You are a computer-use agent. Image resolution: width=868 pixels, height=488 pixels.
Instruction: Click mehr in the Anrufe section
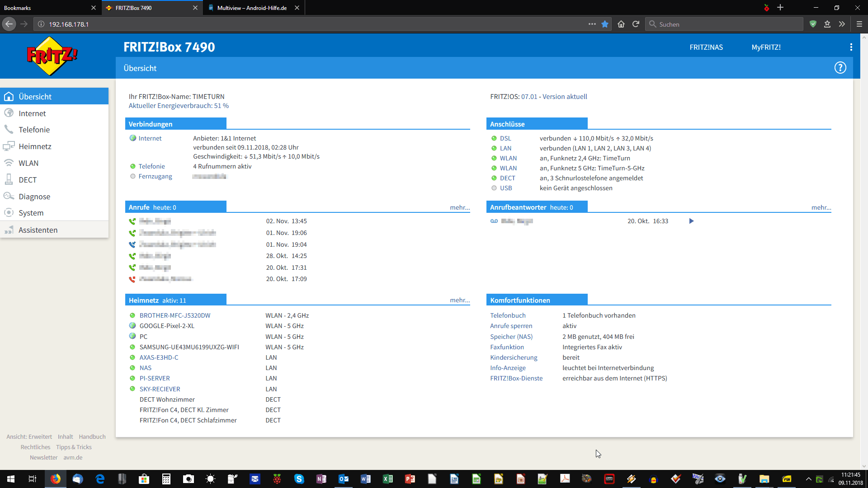[460, 207]
